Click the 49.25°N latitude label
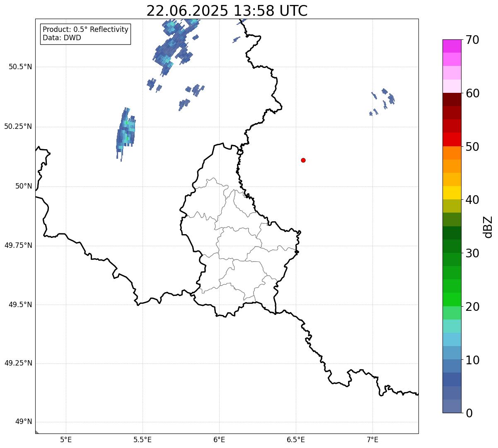Screen dimensions: 498x448 pyautogui.click(x=18, y=363)
